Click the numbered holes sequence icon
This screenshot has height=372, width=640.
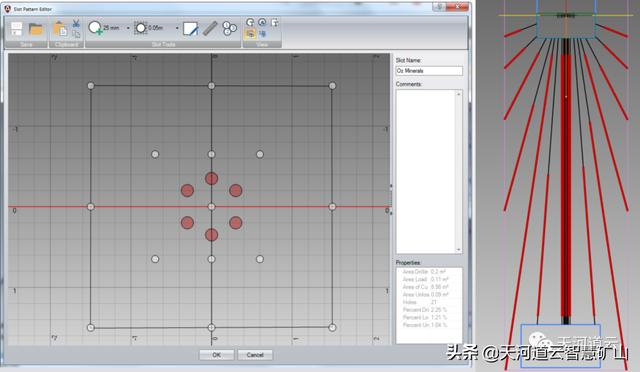point(229,28)
